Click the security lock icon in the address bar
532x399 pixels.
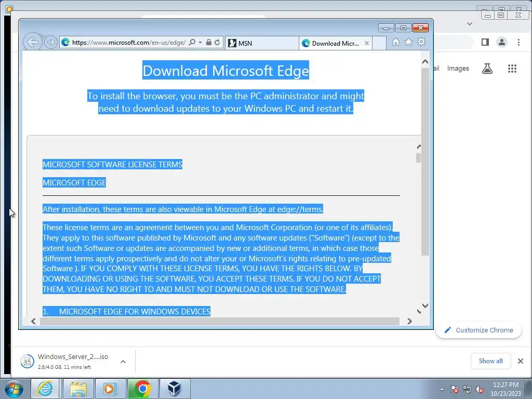tap(209, 43)
